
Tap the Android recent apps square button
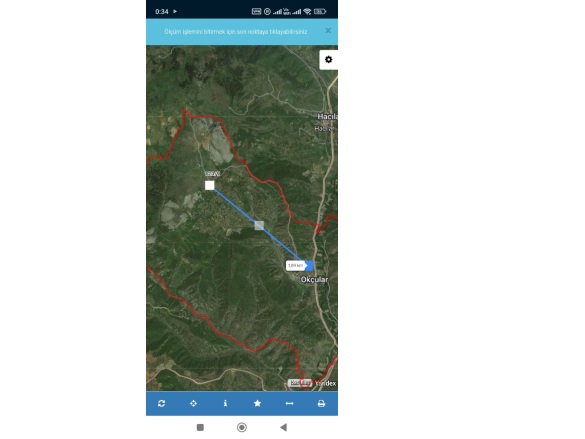(x=200, y=427)
